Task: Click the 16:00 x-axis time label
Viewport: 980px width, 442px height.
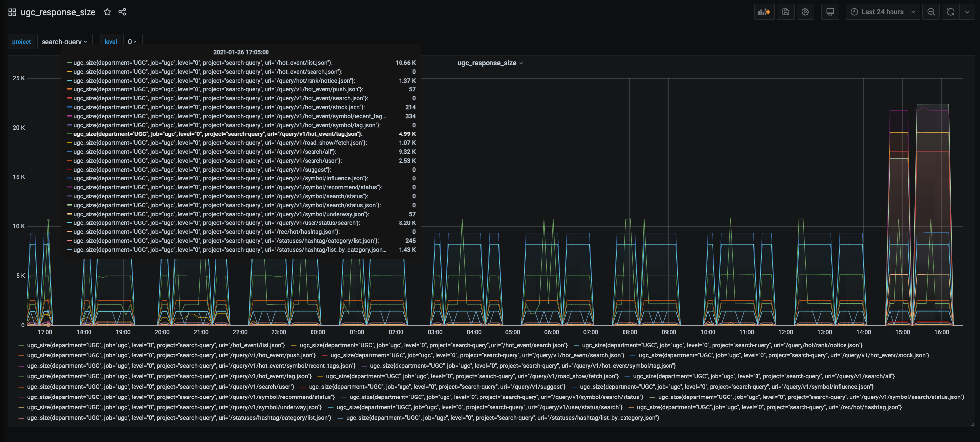Action: coord(941,332)
